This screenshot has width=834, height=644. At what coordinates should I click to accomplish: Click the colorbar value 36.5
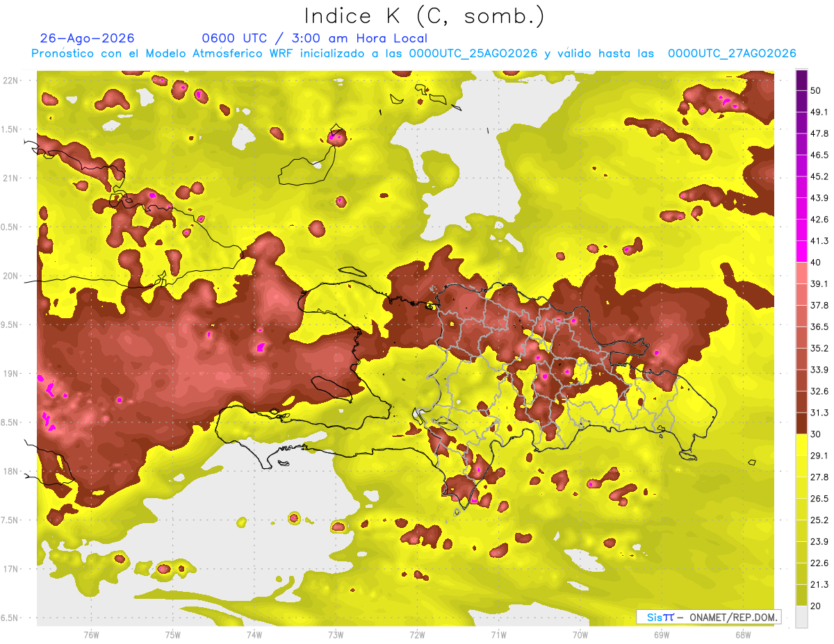coord(819,327)
